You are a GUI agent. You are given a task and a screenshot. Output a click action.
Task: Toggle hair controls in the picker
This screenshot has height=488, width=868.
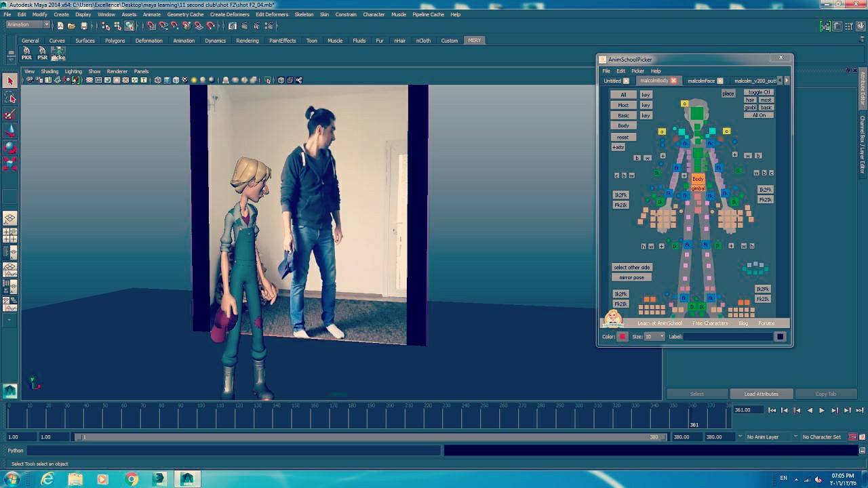(x=750, y=100)
